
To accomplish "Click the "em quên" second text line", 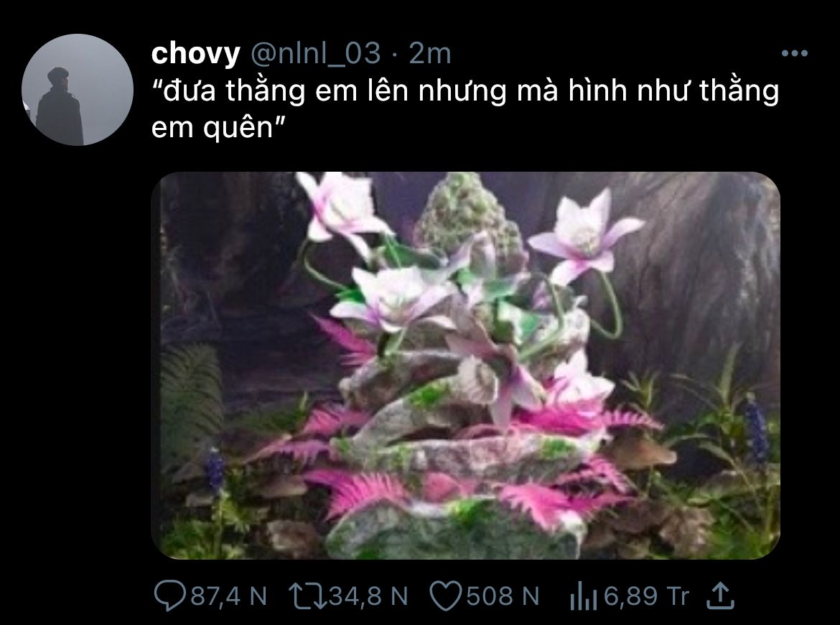I will (x=218, y=128).
